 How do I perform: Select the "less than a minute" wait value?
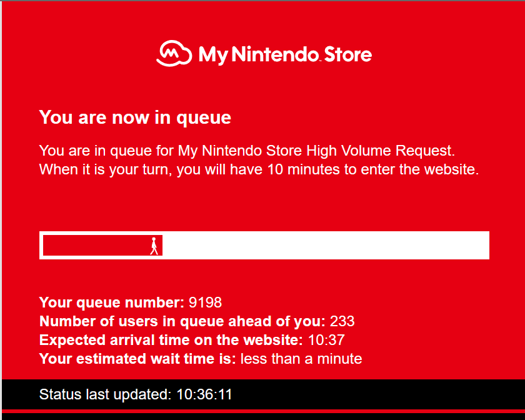tap(301, 359)
